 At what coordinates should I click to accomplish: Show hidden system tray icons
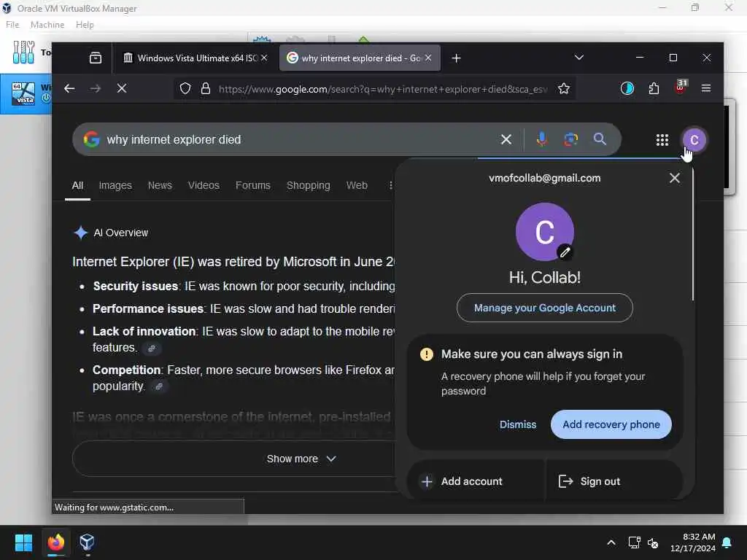(611, 542)
